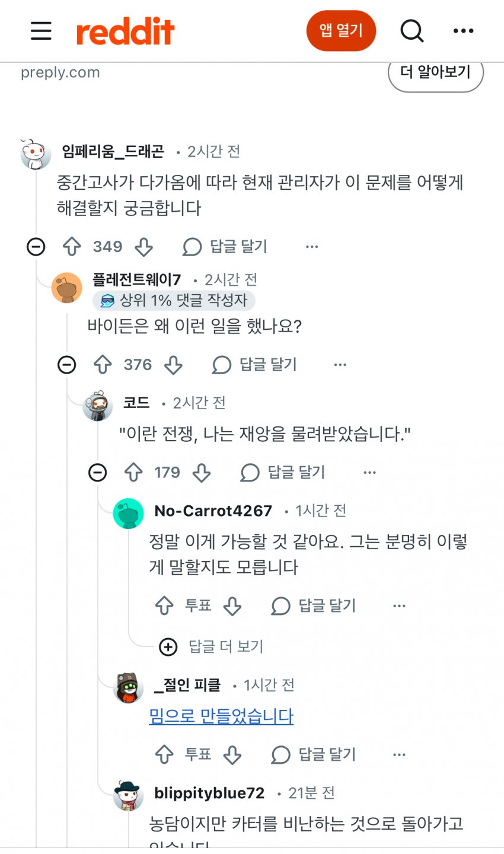Collapse the 코드 comment thread
504x854 pixels.
point(98,473)
